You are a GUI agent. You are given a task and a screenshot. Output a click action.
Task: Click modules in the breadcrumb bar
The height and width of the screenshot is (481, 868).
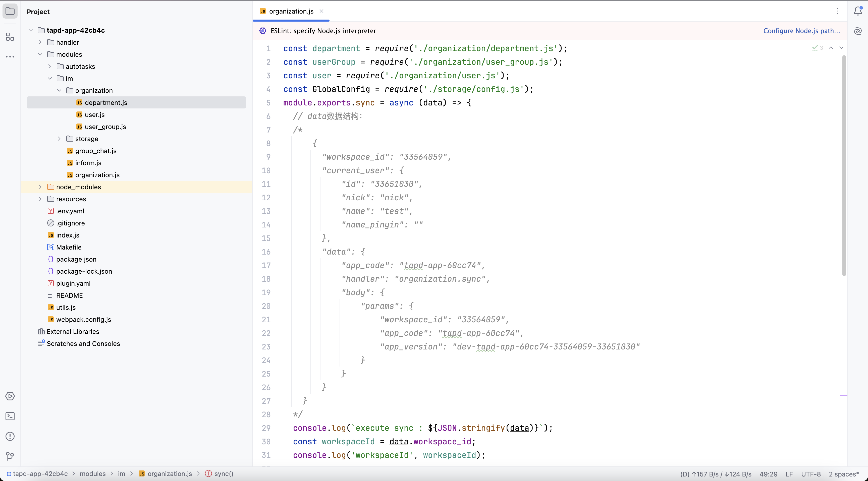[93, 473]
